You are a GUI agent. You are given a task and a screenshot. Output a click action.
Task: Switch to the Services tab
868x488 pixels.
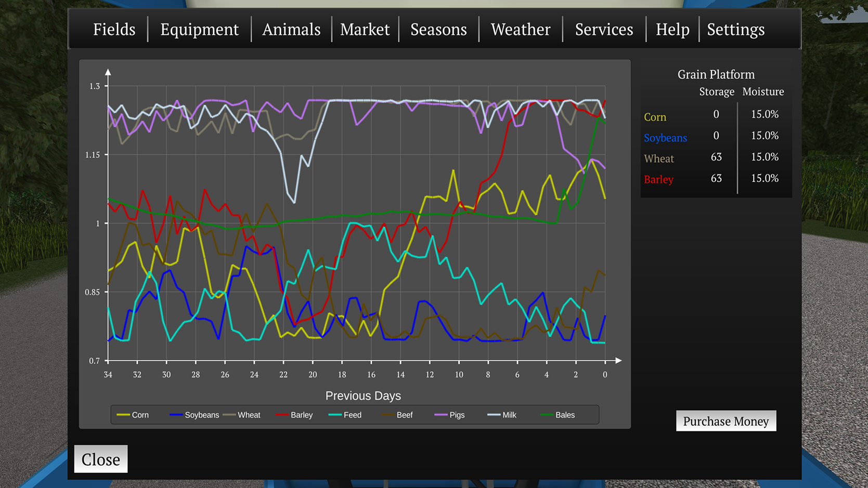[x=604, y=30]
